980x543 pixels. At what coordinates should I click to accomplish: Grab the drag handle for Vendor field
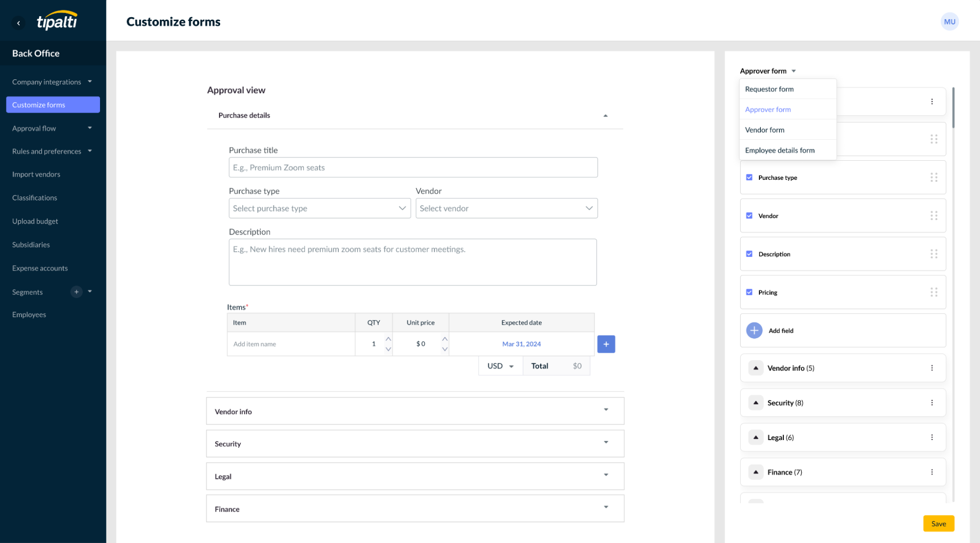tap(934, 216)
